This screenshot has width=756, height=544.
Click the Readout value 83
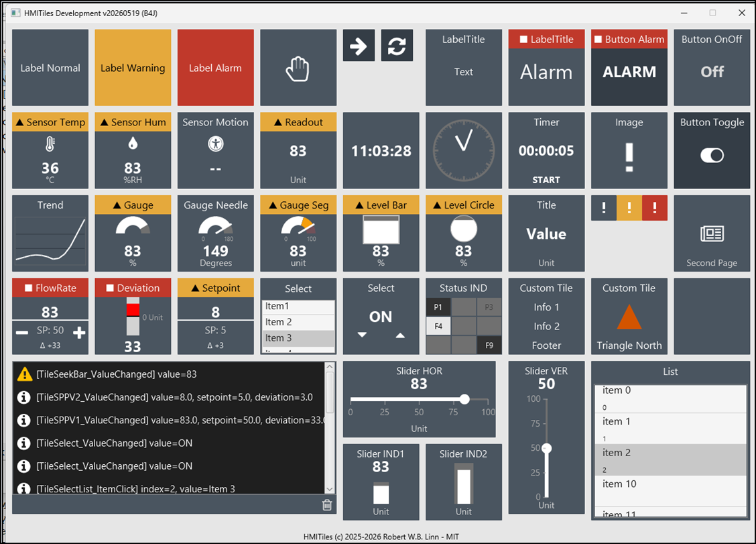pos(298,151)
